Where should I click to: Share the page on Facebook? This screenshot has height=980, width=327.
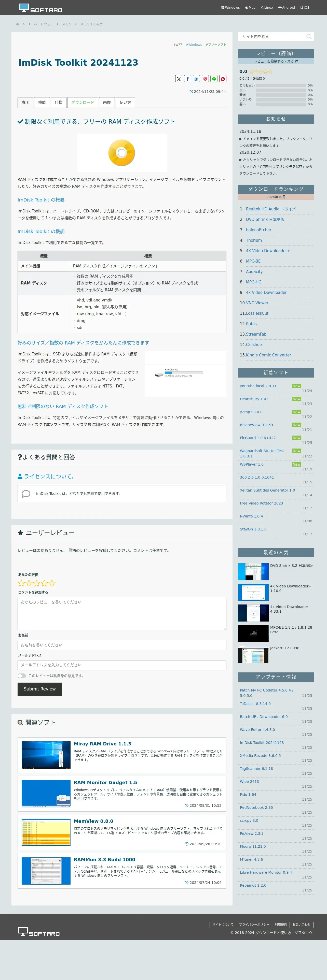point(188,79)
